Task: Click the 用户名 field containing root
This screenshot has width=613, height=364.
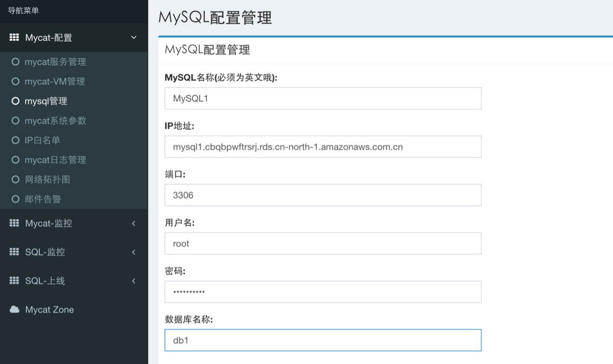Action: click(323, 244)
